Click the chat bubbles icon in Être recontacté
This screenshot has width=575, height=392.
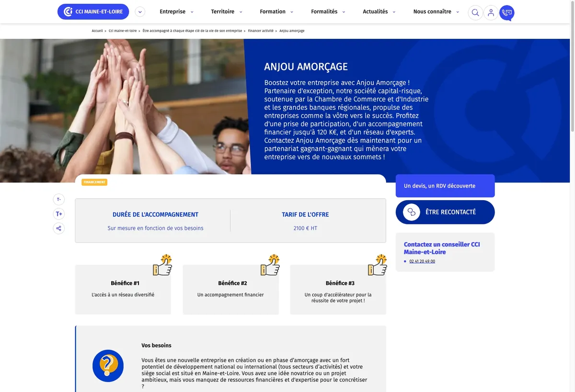[411, 212]
